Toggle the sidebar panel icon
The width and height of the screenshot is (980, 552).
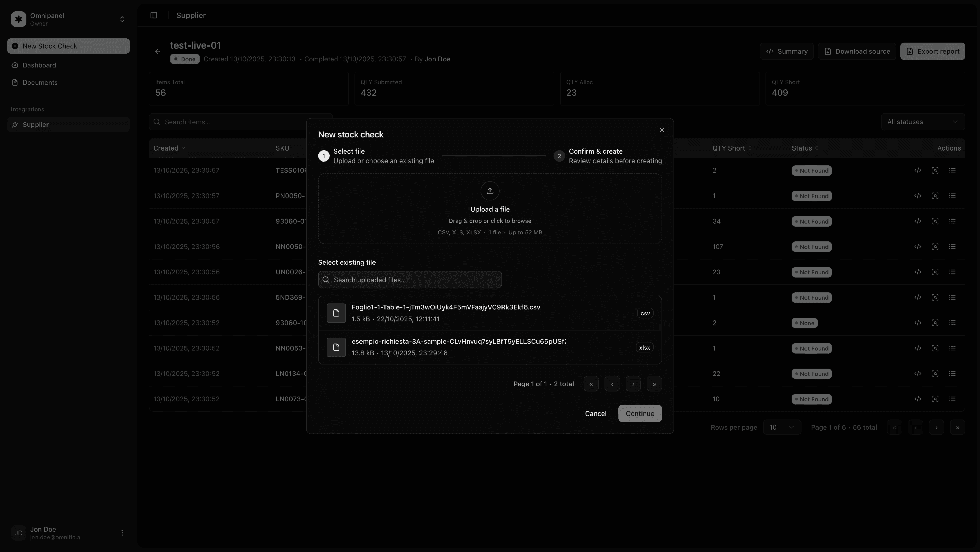[x=154, y=15]
